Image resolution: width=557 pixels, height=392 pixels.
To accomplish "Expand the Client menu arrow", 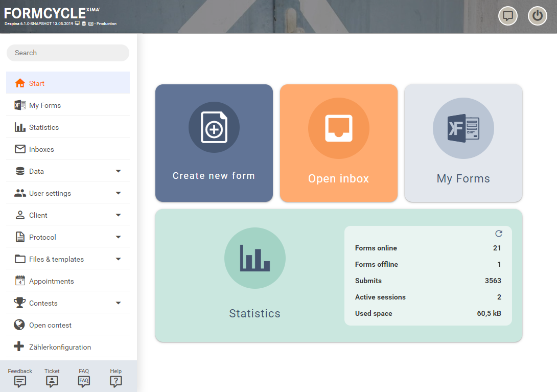I will point(118,215).
